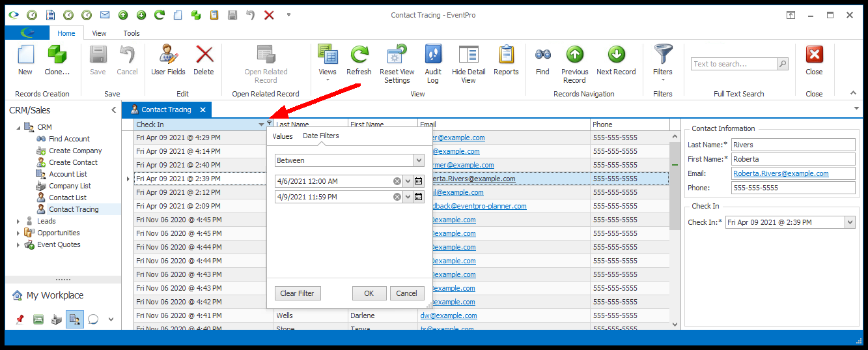Image resolution: width=868 pixels, height=350 pixels.
Task: Click OK in the filter popup
Action: (369, 293)
